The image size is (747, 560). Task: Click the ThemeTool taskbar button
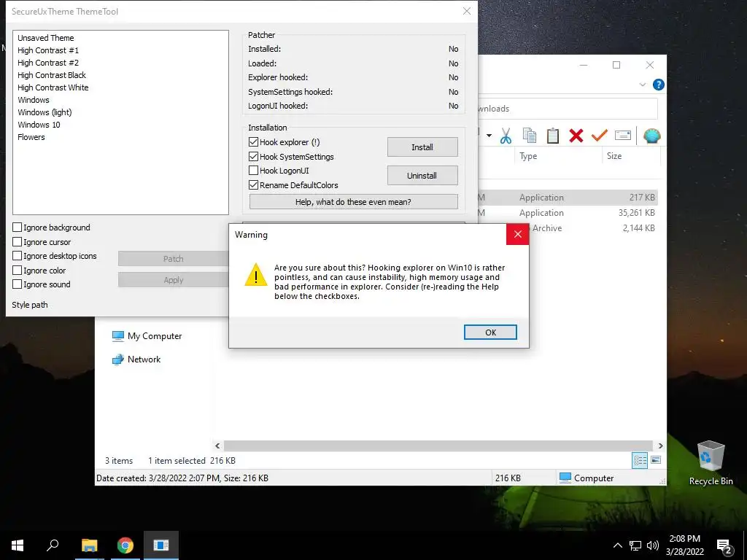pos(161,545)
